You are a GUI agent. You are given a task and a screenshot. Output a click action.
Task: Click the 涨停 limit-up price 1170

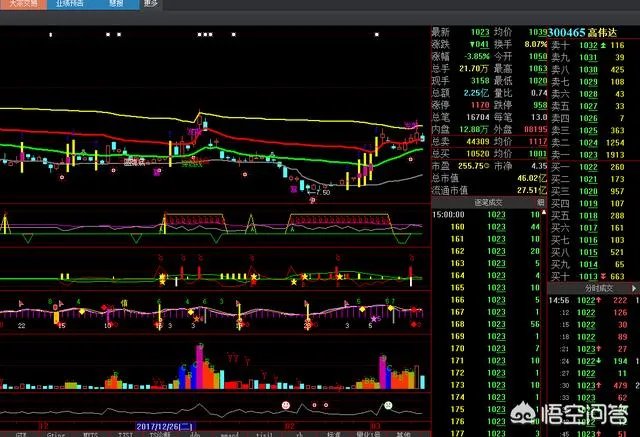coord(482,103)
